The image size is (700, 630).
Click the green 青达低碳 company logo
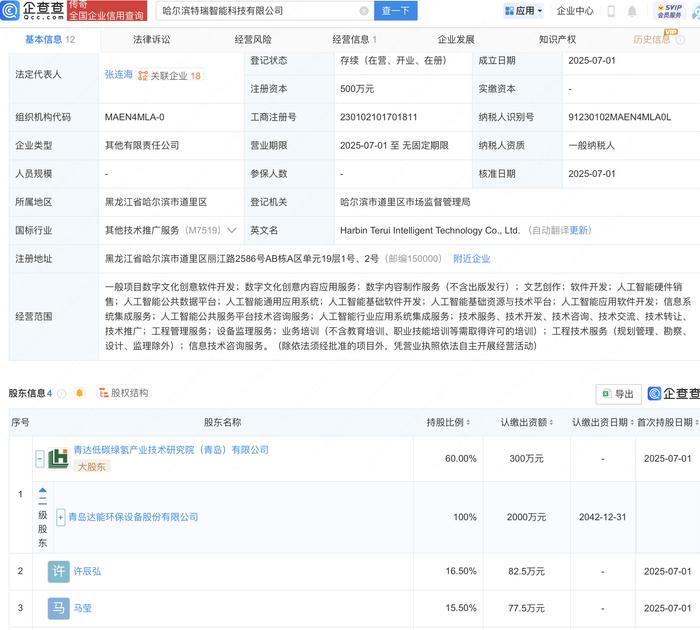(58, 459)
